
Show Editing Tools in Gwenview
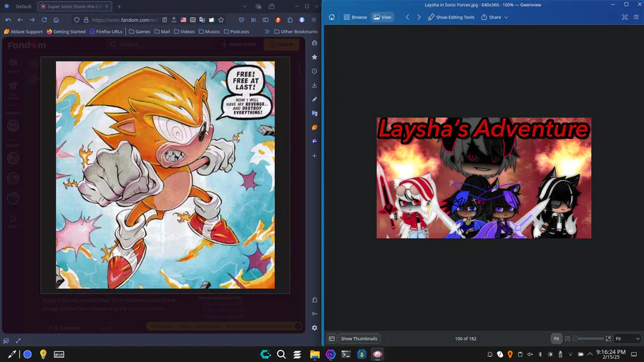[x=451, y=17]
